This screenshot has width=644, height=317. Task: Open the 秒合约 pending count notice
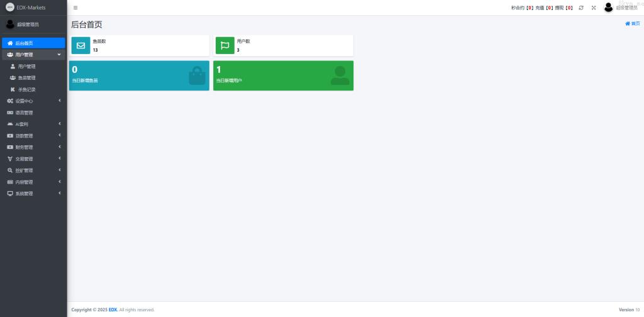[522, 8]
